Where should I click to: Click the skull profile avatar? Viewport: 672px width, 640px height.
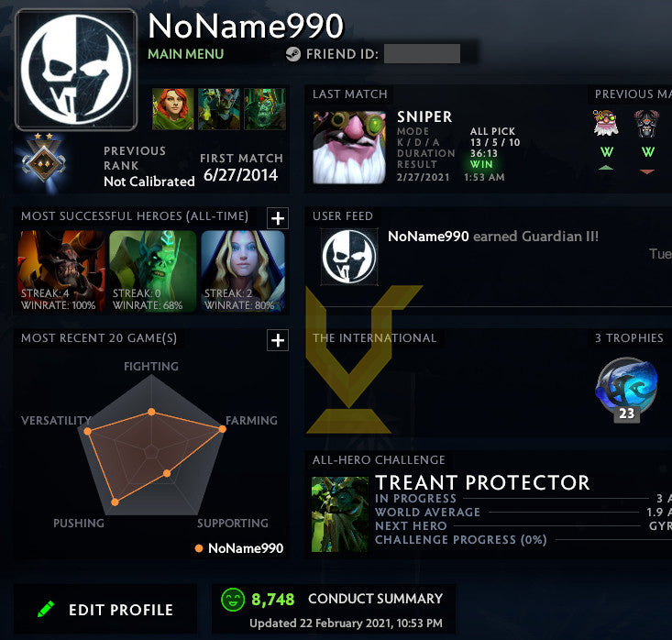pos(76,70)
